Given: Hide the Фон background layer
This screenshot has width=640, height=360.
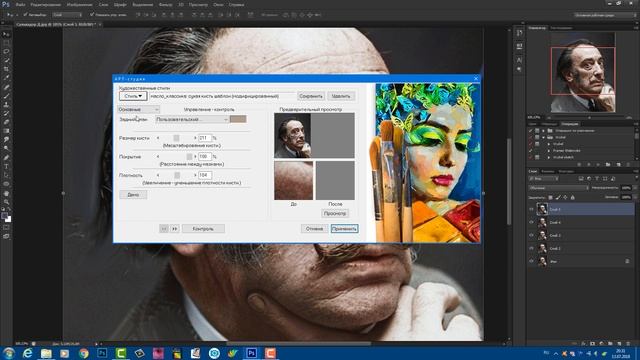Looking at the screenshot, I should tap(531, 261).
